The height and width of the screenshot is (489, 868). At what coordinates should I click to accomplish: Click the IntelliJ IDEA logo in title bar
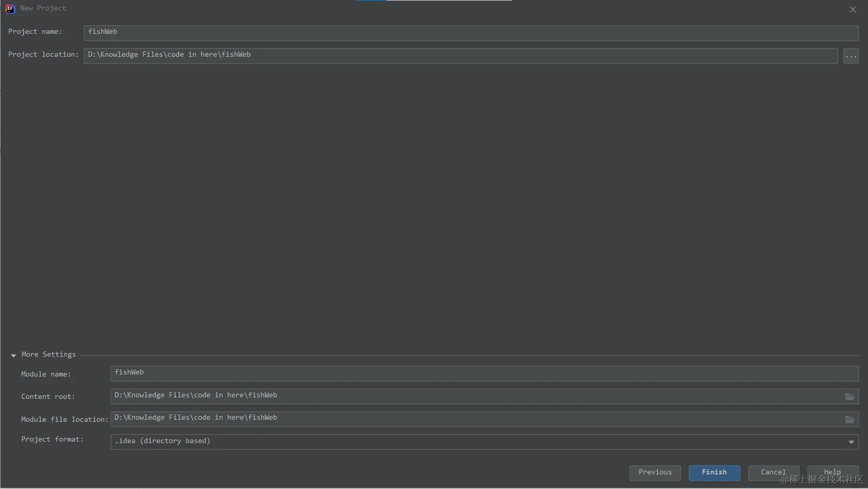tap(10, 8)
